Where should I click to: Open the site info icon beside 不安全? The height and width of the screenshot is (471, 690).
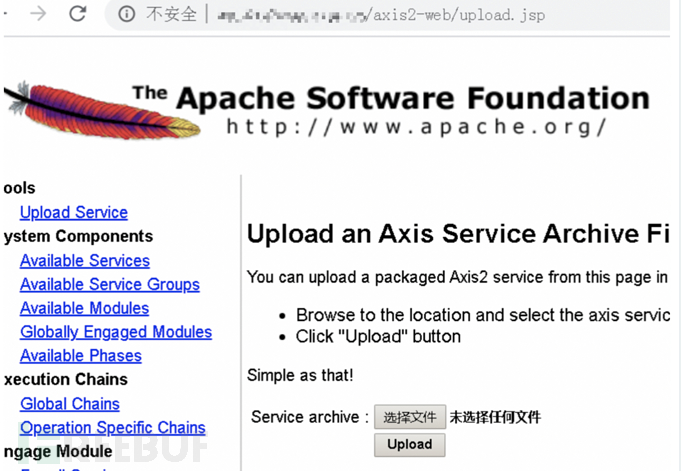click(x=127, y=14)
